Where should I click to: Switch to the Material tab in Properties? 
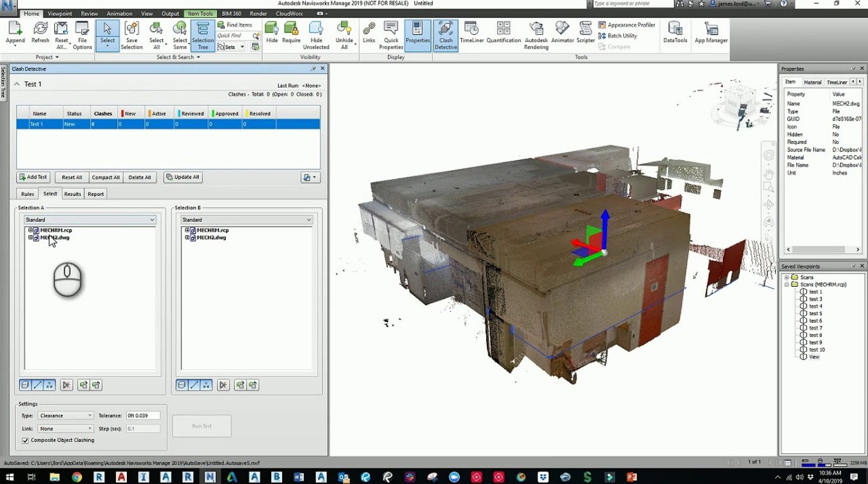click(812, 82)
